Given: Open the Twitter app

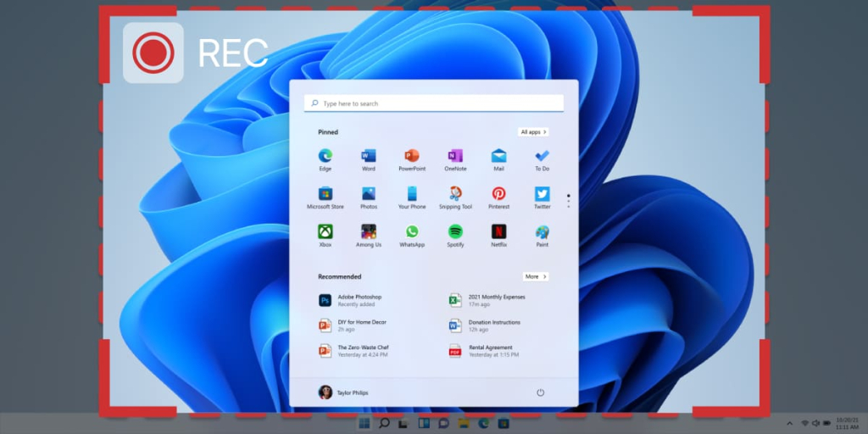Looking at the screenshot, I should pos(542,198).
